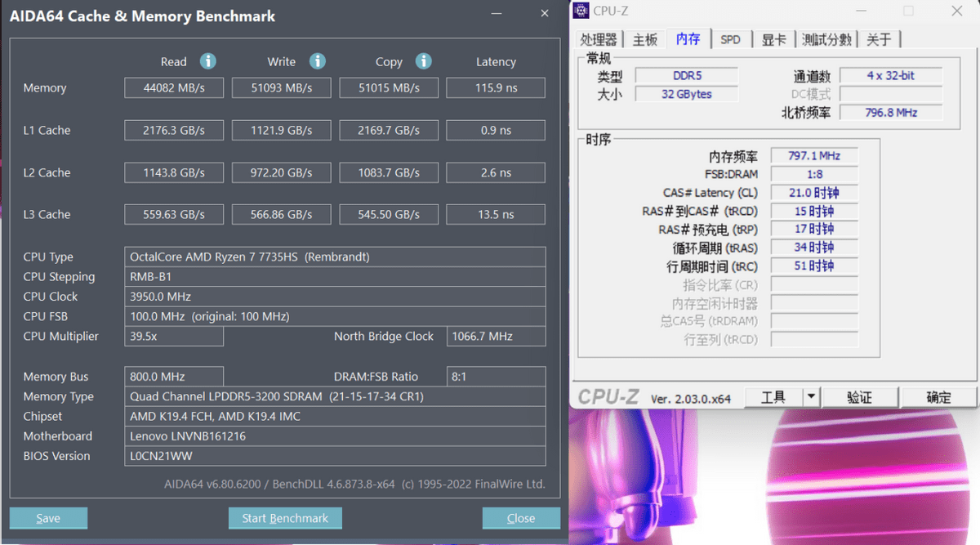Click the Memory Read value 44082 MB/s
Viewport: 980px width, 545px height.
pyautogui.click(x=174, y=88)
